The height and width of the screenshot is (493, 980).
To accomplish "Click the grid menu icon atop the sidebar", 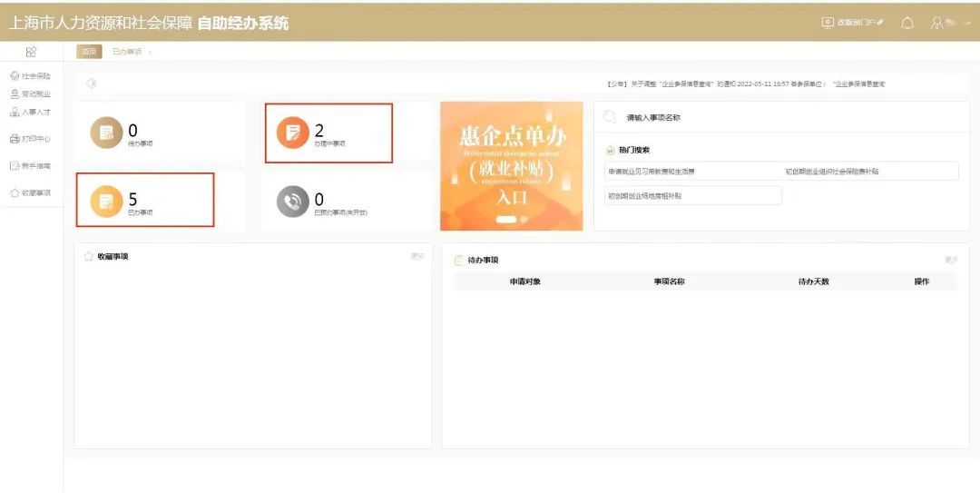I will pyautogui.click(x=31, y=52).
